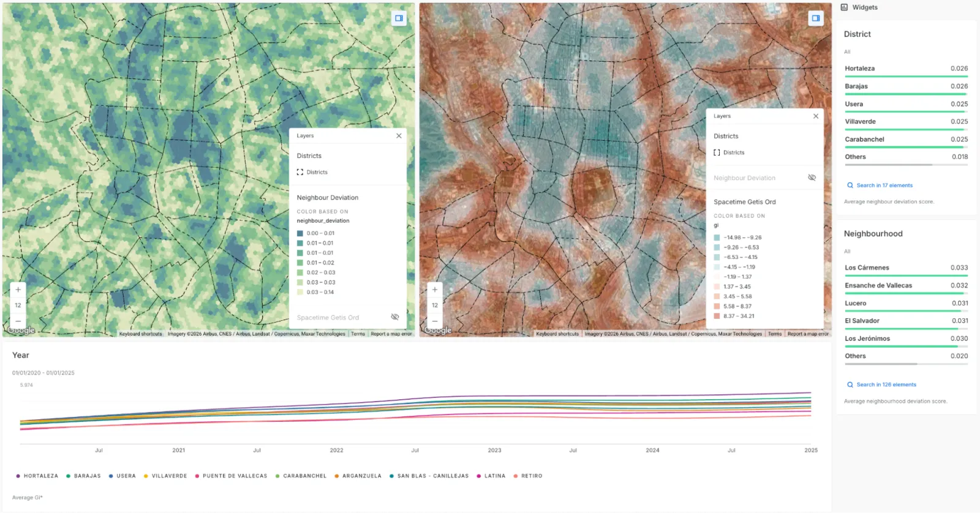This screenshot has width=980, height=513.
Task: Toggle HORTALEZA series in Year chart legend
Action: point(37,476)
